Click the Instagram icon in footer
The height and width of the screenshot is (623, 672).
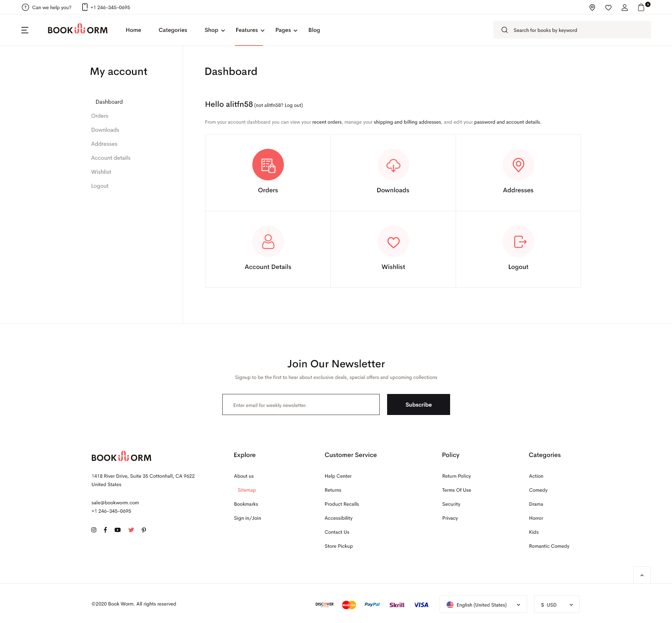pos(94,530)
